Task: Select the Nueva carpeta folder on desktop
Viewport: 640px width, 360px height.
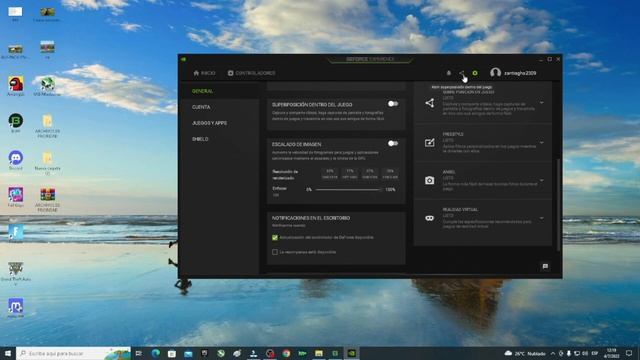Action: click(47, 162)
